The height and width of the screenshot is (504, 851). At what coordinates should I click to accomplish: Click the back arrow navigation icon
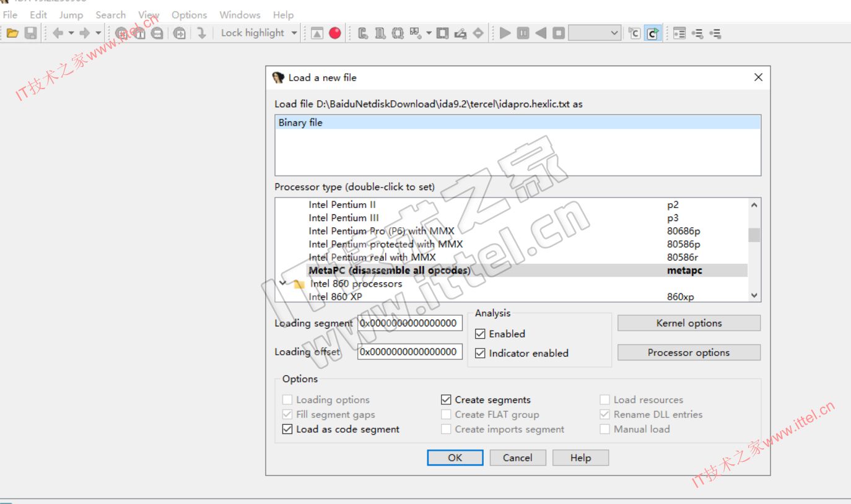tap(58, 33)
